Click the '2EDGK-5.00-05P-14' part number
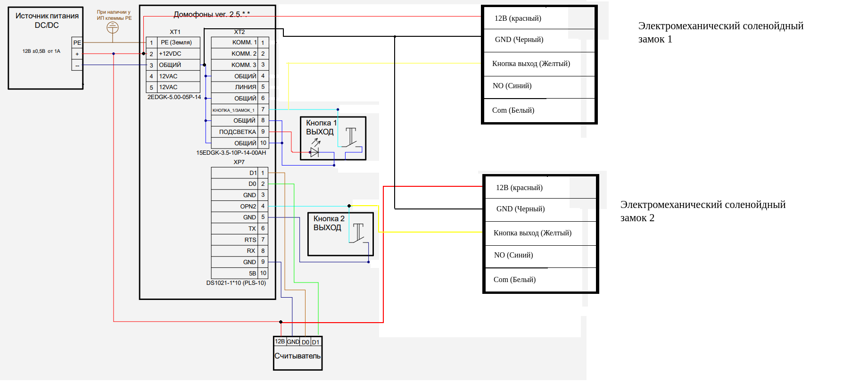868x383 pixels. click(174, 97)
